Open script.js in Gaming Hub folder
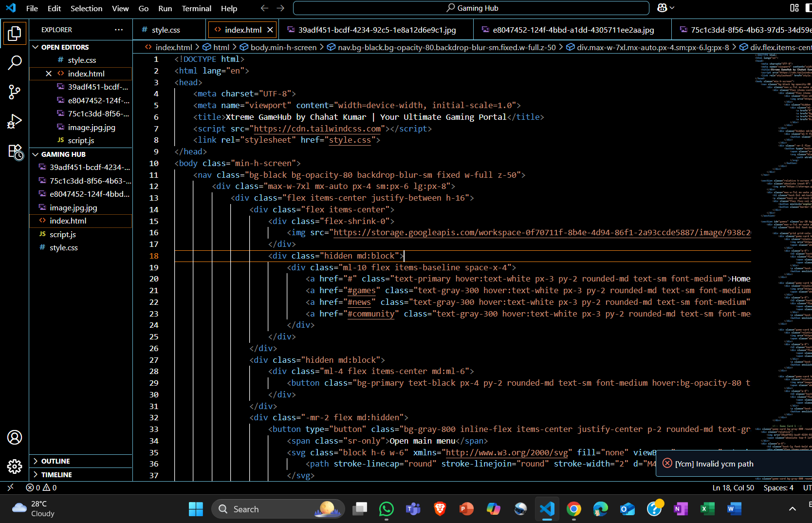This screenshot has height=523, width=812. click(x=63, y=234)
